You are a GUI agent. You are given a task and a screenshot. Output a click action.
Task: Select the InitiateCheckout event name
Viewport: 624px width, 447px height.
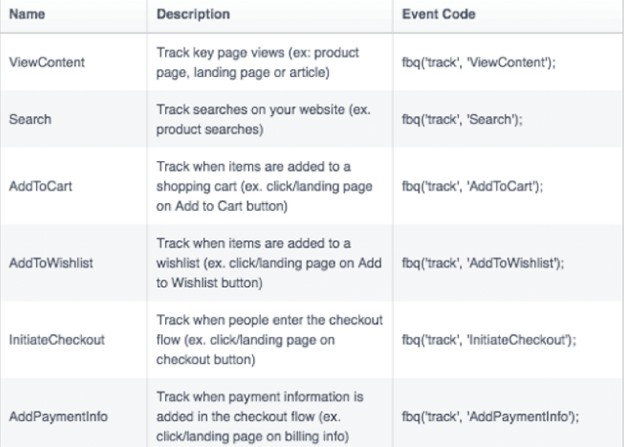[59, 340]
